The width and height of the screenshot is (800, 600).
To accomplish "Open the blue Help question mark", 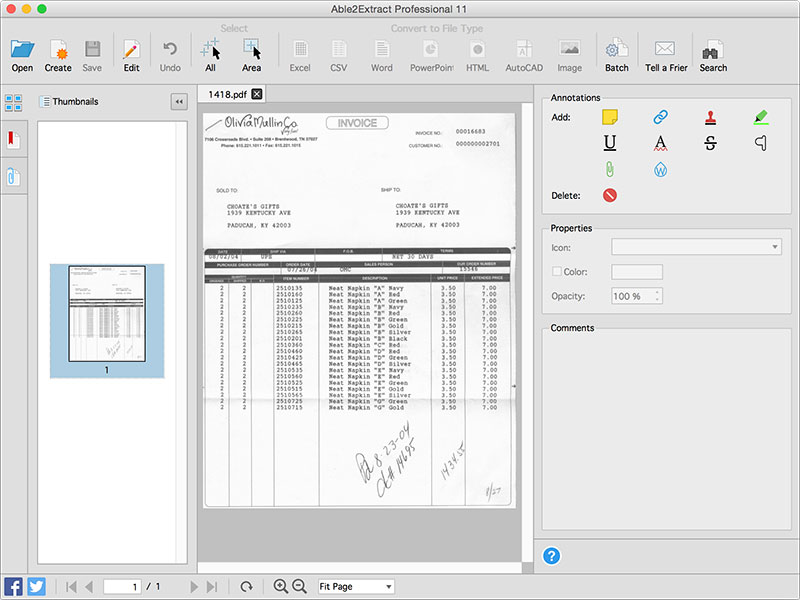I will (x=552, y=556).
